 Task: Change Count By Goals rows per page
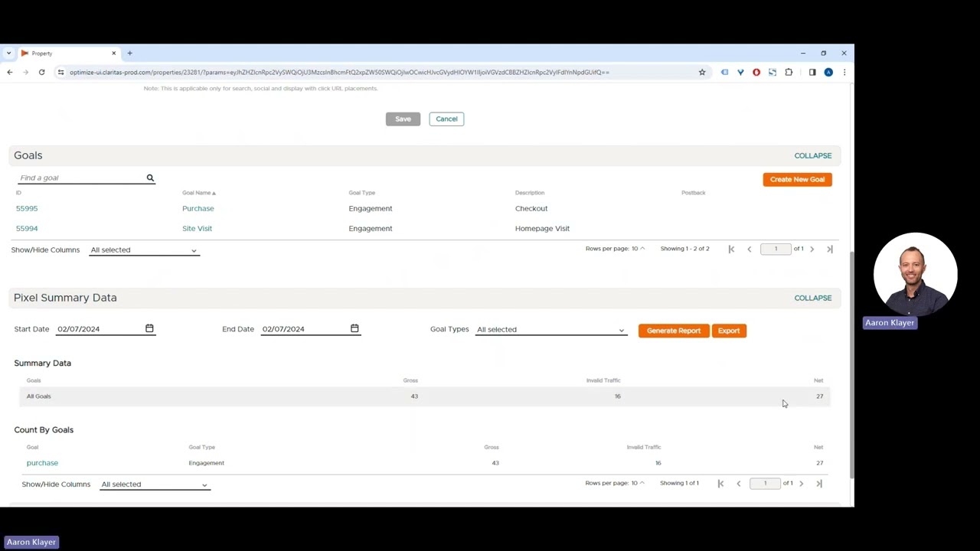638,483
